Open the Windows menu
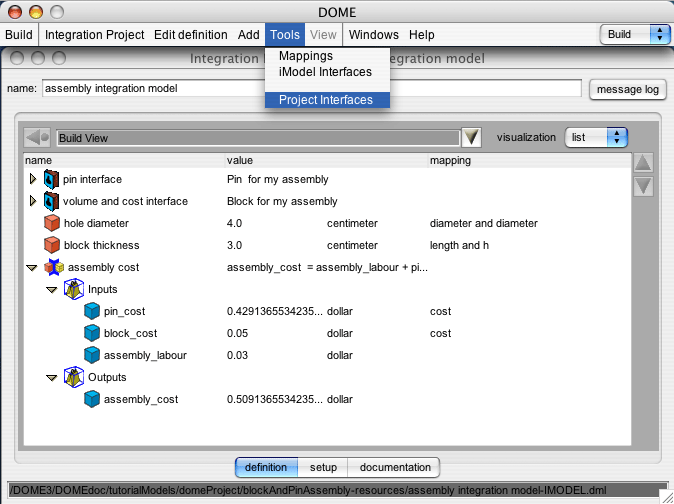 coord(374,35)
